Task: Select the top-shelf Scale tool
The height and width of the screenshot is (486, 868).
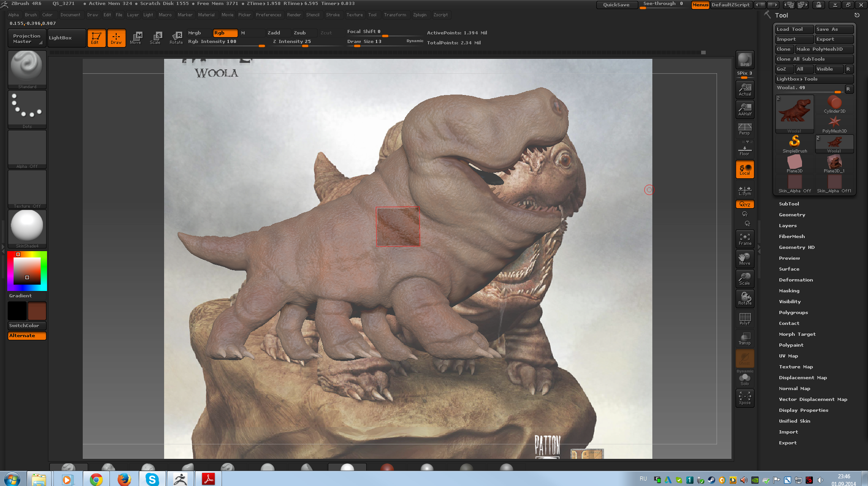Action: (x=156, y=38)
